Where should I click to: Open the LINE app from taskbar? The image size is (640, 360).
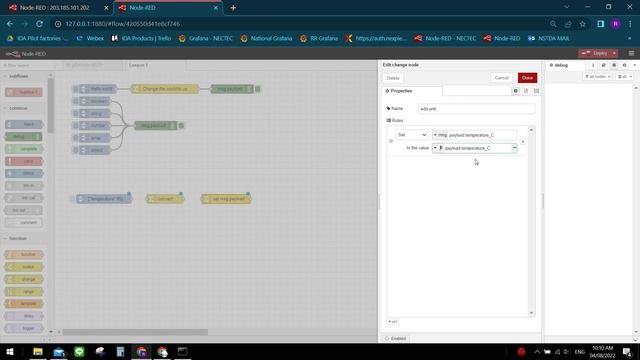pos(79,351)
